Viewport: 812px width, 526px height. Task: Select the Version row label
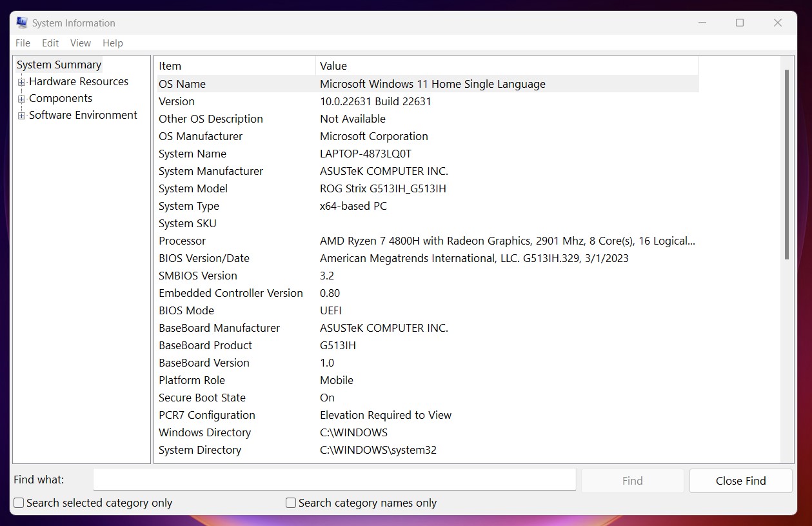[177, 101]
